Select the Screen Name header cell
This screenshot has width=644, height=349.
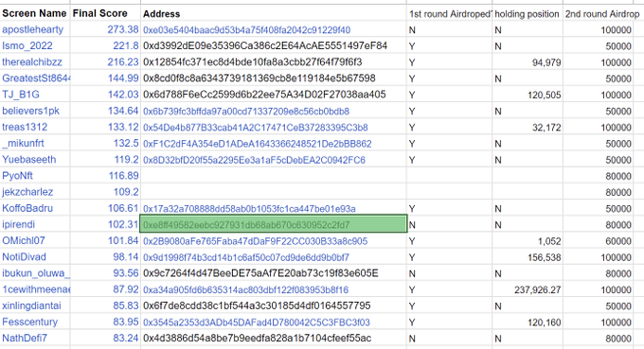(x=35, y=13)
